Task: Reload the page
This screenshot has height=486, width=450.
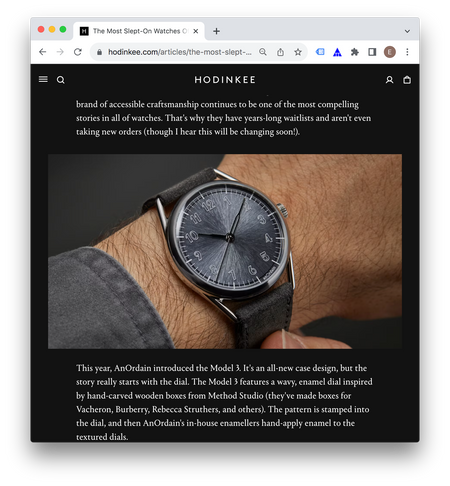Action: tap(78, 52)
